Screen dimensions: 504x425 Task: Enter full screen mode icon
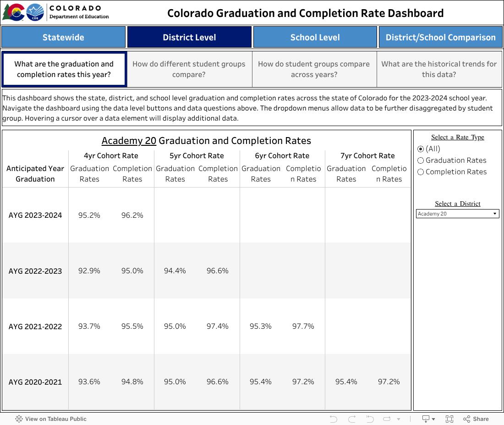(x=449, y=419)
